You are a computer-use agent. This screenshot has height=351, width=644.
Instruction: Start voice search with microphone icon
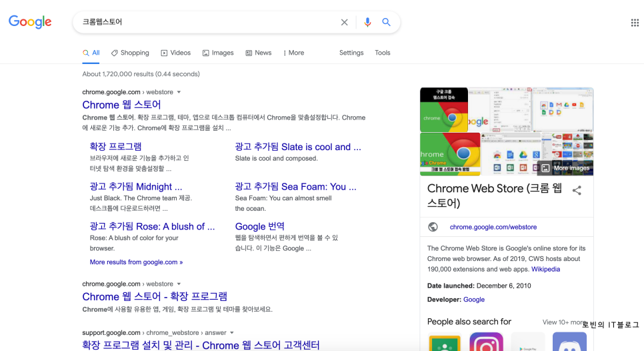(367, 22)
